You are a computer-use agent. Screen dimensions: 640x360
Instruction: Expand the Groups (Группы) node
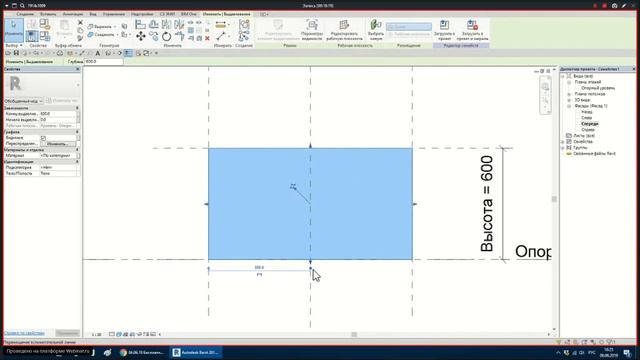pyautogui.click(x=563, y=148)
